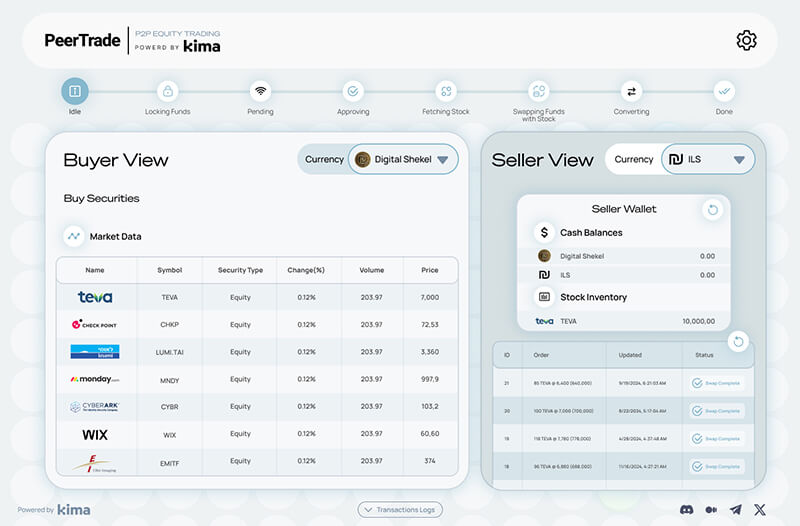Select the TEVA symbol cell
The width and height of the screenshot is (800, 526).
170,297
